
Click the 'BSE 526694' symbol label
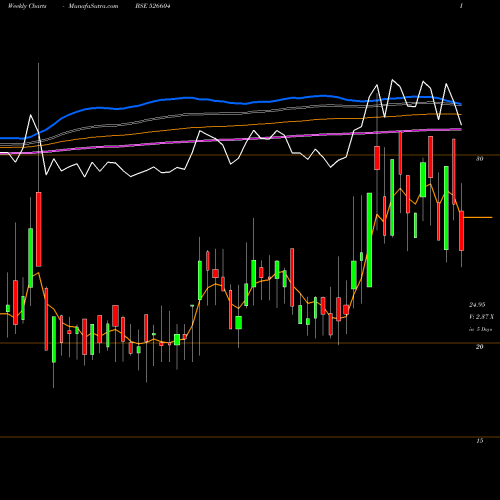pos(153,6)
